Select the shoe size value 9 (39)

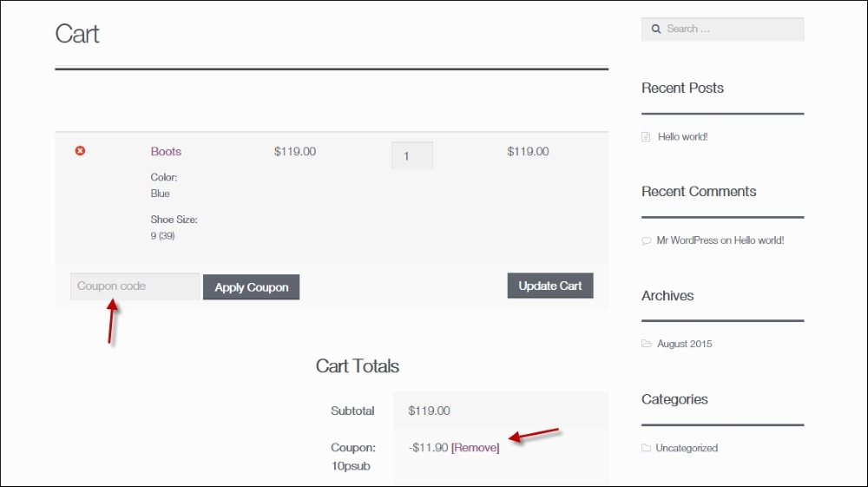point(163,236)
